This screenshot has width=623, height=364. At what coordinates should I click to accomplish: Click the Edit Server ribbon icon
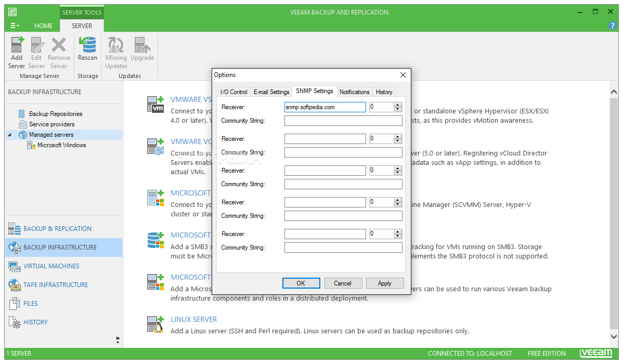[36, 53]
